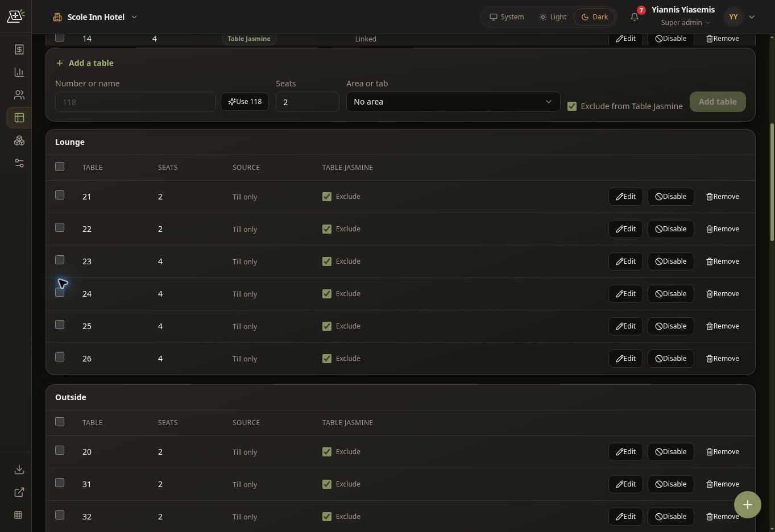Click the YY user avatar
This screenshot has height=532, width=775.
click(x=733, y=17)
